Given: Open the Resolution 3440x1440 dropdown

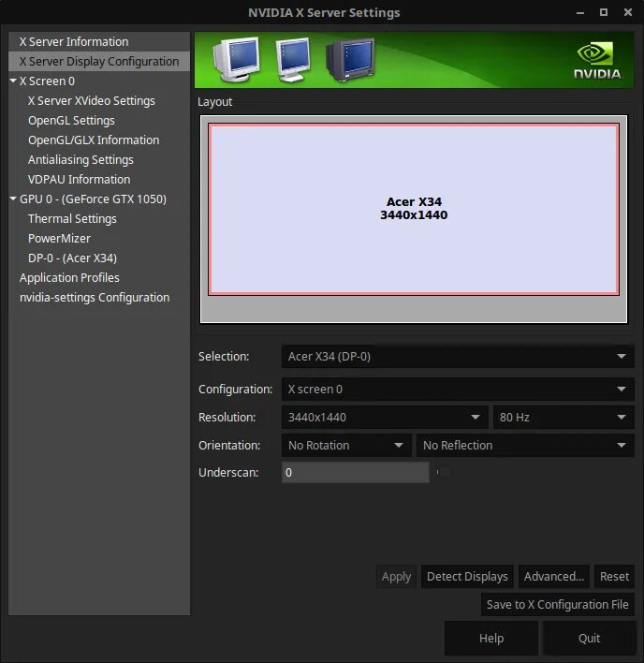Looking at the screenshot, I should click(x=385, y=418).
